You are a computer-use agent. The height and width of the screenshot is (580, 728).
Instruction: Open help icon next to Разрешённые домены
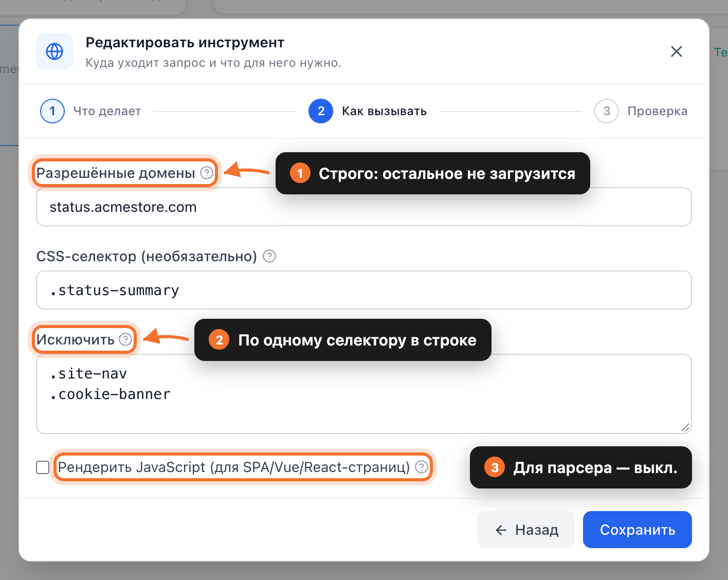(207, 173)
